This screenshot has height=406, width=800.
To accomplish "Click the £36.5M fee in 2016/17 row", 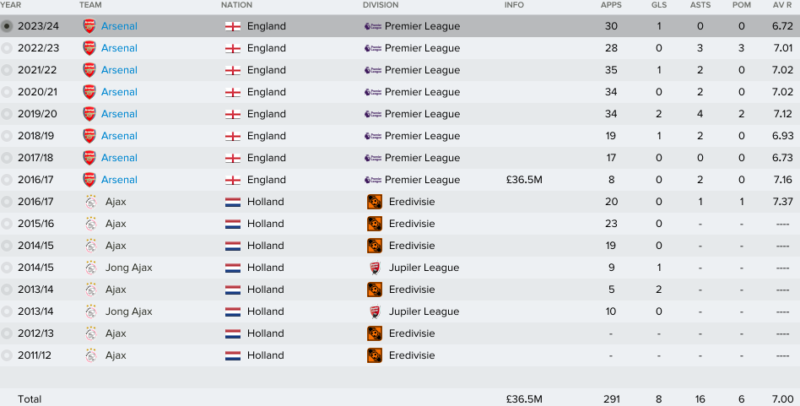I will tap(524, 180).
